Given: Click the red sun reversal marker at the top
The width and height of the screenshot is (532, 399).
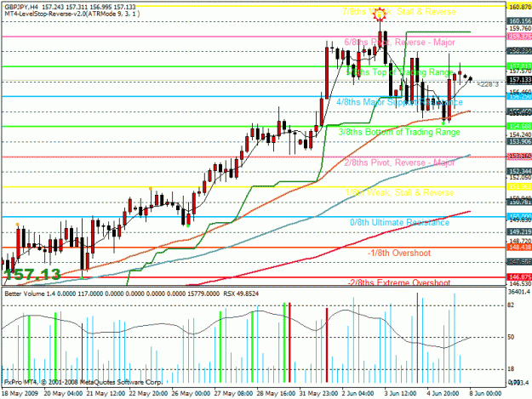Looking at the screenshot, I should pos(380,14).
